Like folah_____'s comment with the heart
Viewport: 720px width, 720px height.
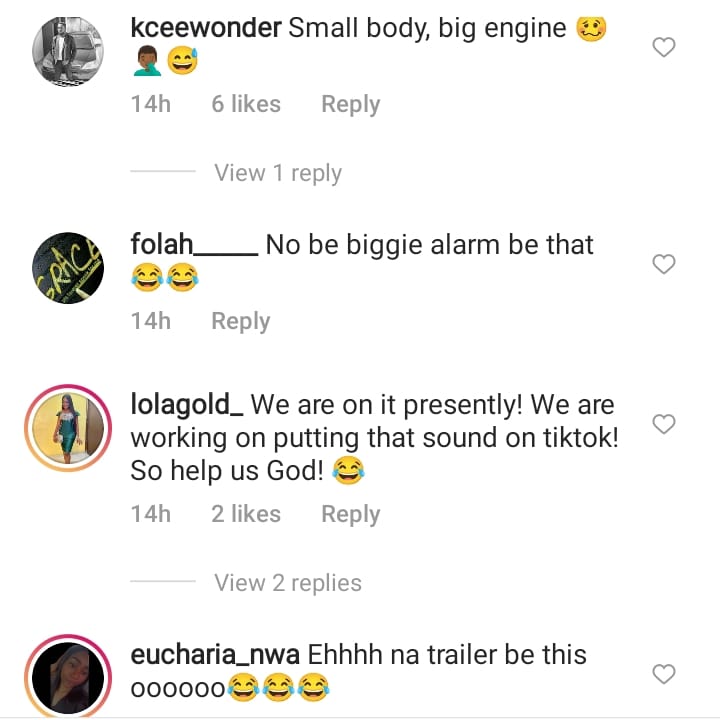tap(663, 264)
